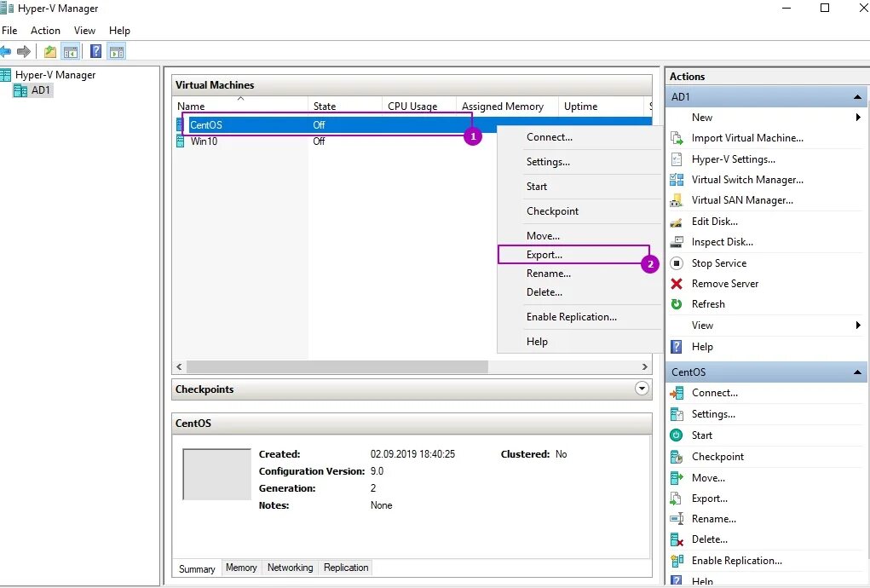Click the Export icon under CentOS actions
Viewport: 870px width, 588px height.
677,499
